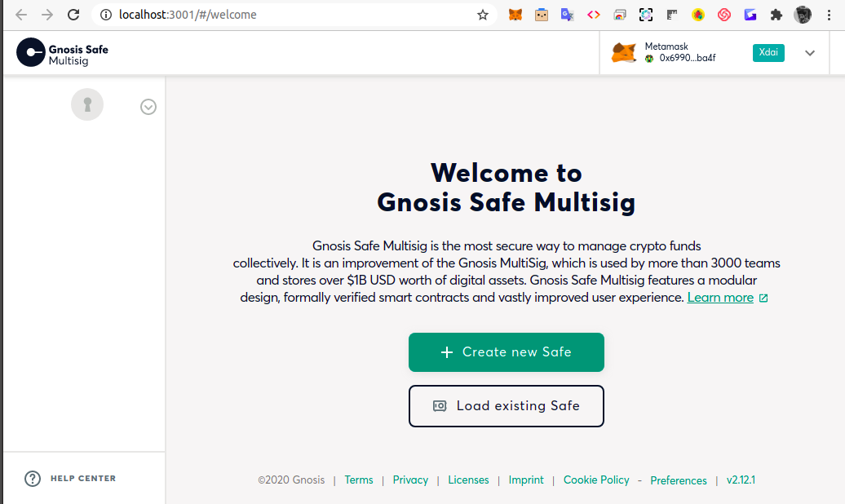The width and height of the screenshot is (845, 504).
Task: Expand the Safe list circular chevron
Action: 148,107
